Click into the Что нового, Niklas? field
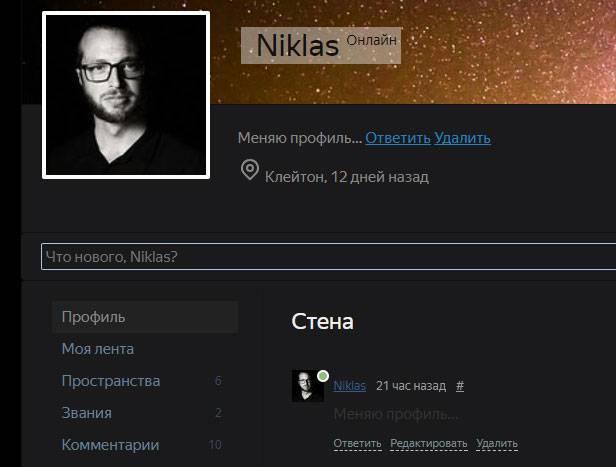 tap(328, 256)
